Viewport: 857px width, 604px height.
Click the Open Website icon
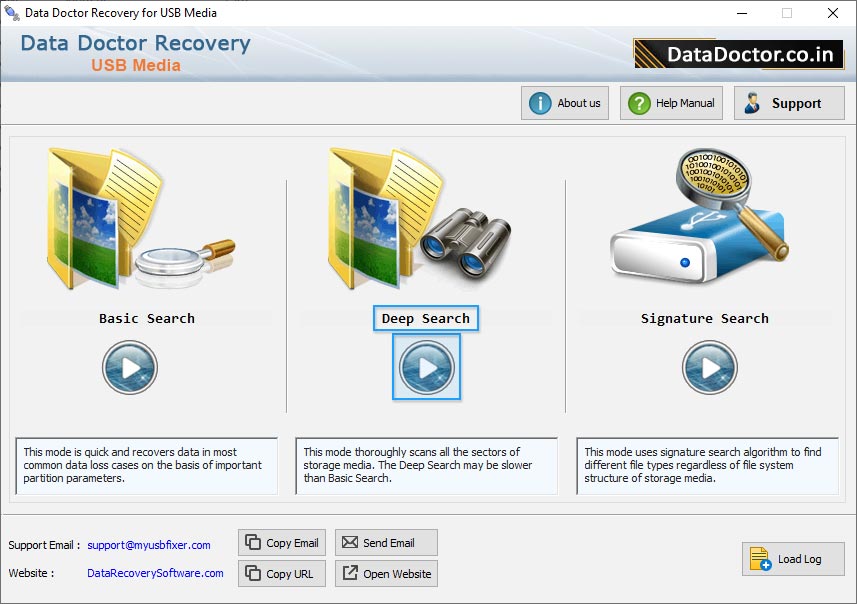point(352,573)
